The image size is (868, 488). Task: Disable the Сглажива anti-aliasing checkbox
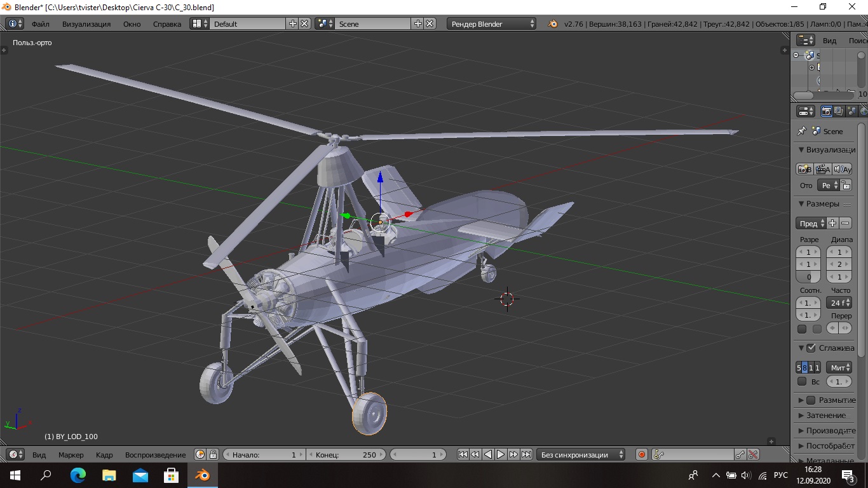811,348
